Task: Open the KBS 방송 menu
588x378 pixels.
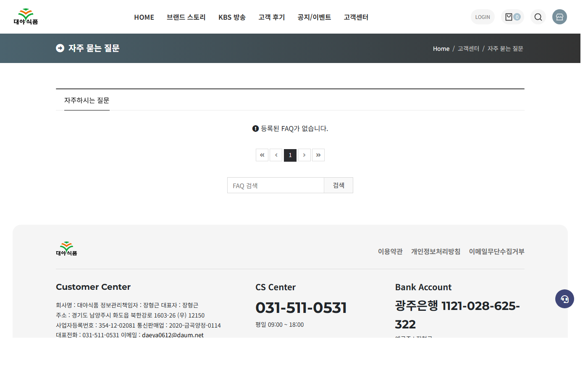Action: click(x=232, y=17)
